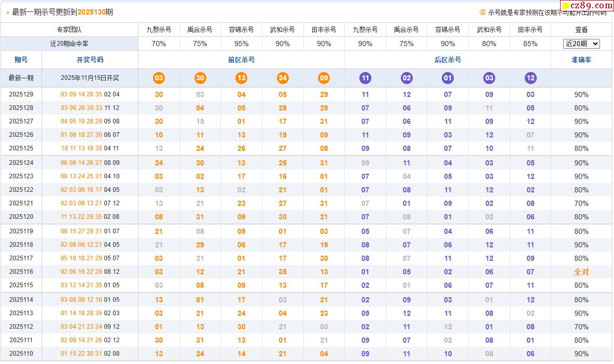Click the orange question mark help icon

click(x=483, y=12)
